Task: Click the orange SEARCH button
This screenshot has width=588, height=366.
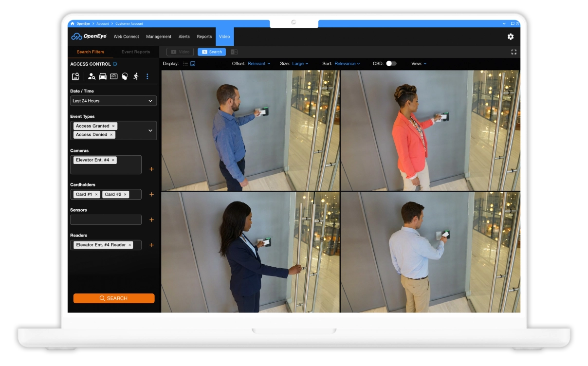Action: (114, 298)
